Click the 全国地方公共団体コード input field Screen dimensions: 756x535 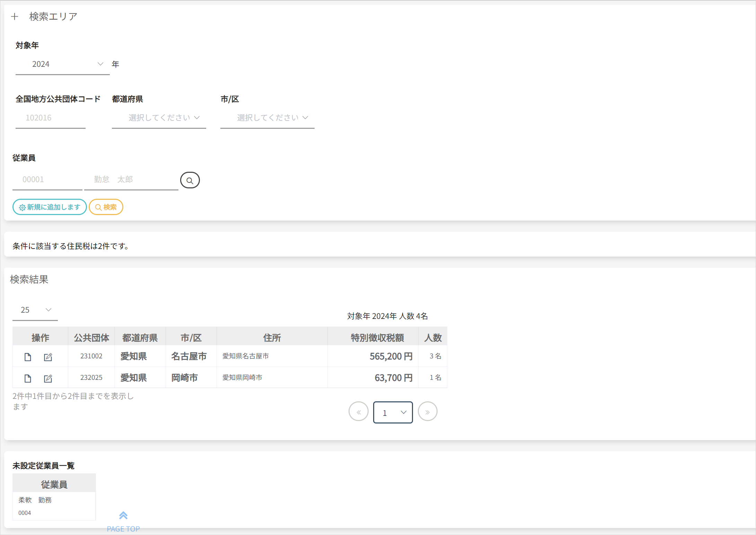pos(50,118)
